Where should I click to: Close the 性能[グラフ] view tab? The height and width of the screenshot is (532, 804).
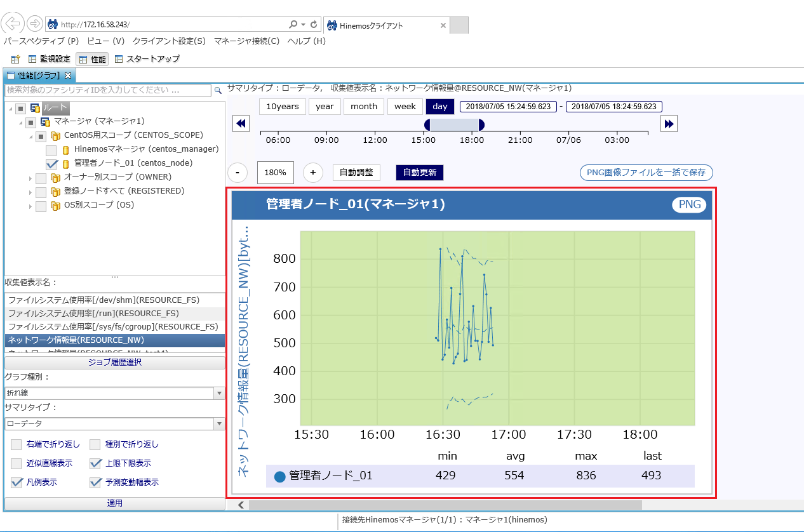[x=68, y=76]
